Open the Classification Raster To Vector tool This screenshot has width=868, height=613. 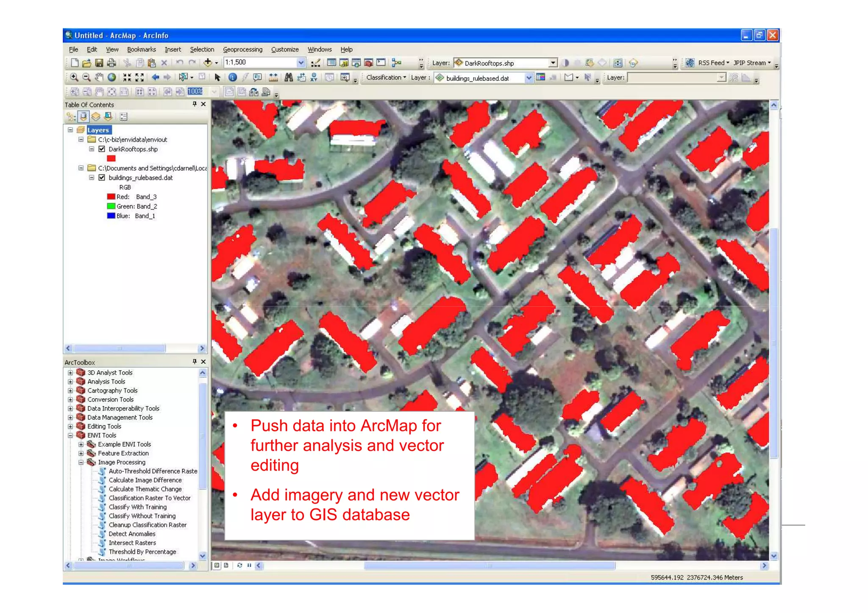(149, 498)
